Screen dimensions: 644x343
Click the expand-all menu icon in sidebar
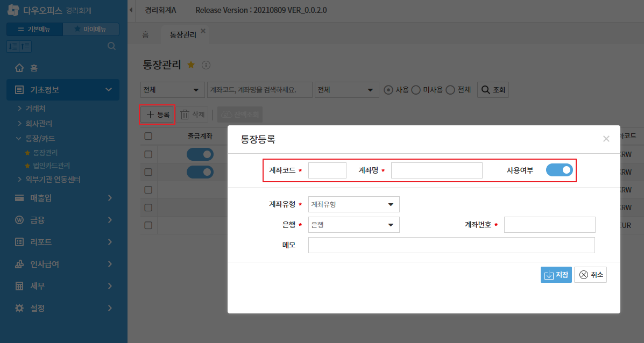click(13, 46)
